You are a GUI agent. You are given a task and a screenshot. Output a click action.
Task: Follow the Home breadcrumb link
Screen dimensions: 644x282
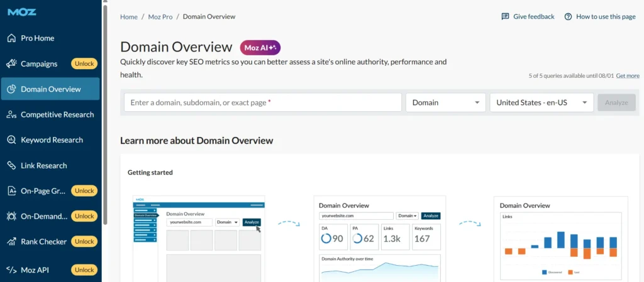click(128, 17)
